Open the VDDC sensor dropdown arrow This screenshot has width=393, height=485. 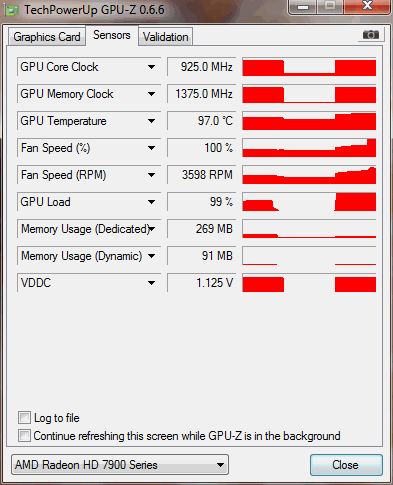[x=151, y=283]
